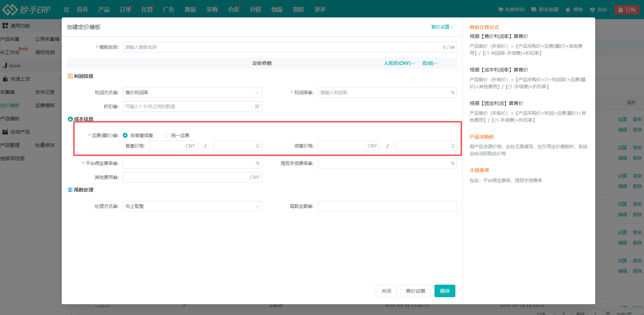The image size is (644, 315).
Task: Click the hamburger menu icon in top bar
Action: pos(66,10)
